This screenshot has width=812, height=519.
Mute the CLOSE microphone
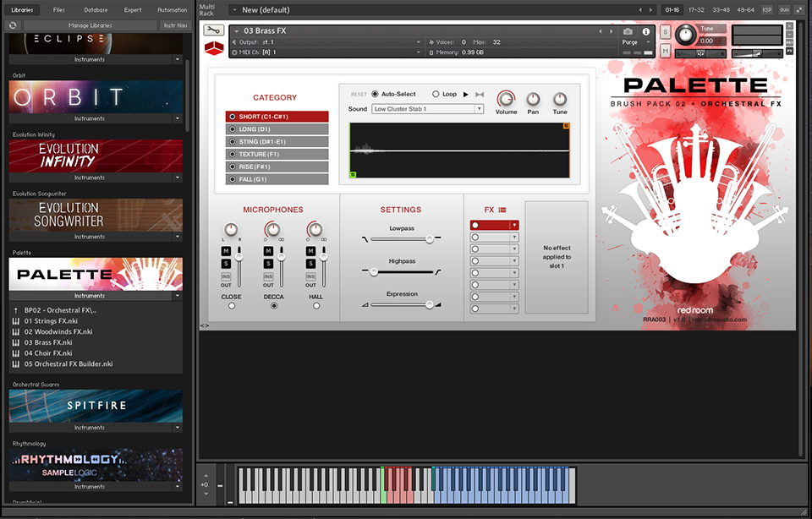226,251
